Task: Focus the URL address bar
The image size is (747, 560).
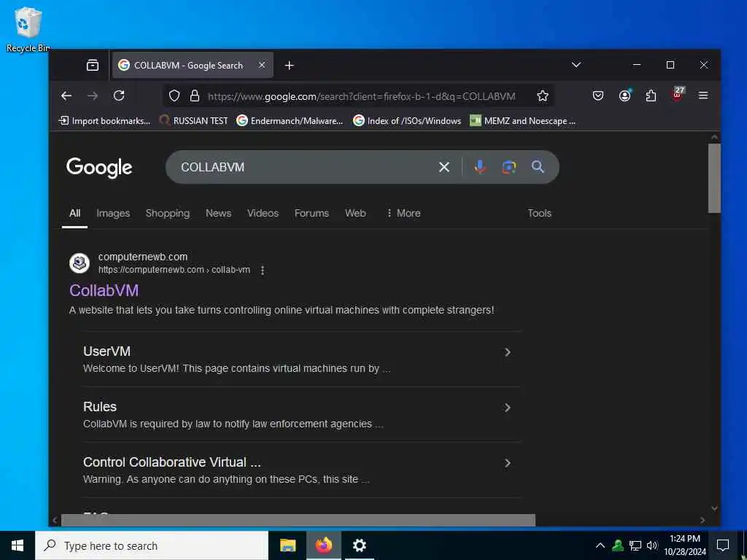Action: coord(361,96)
